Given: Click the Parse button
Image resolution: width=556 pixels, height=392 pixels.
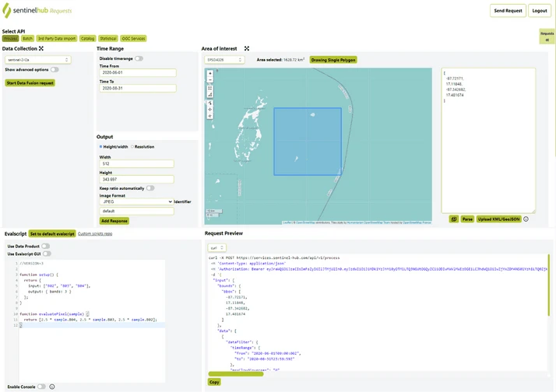Looking at the screenshot, I should pyautogui.click(x=467, y=219).
